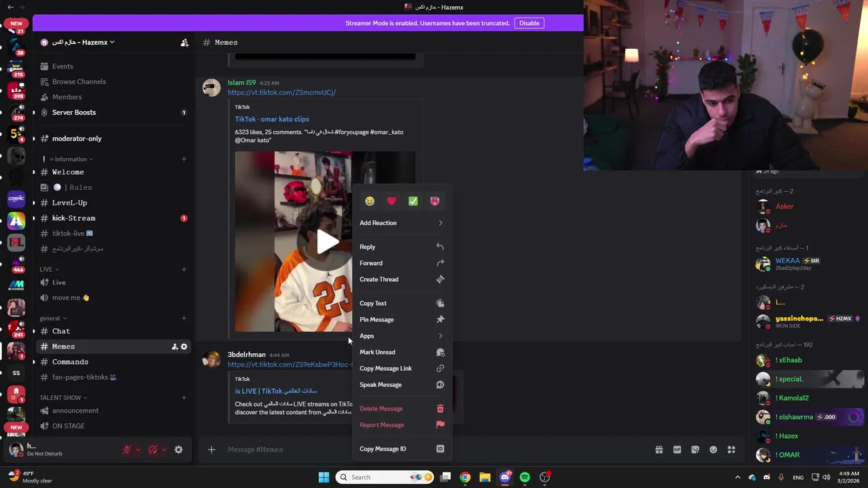Collapse the LIVE category
This screenshot has height=488, width=868.
[x=49, y=269]
